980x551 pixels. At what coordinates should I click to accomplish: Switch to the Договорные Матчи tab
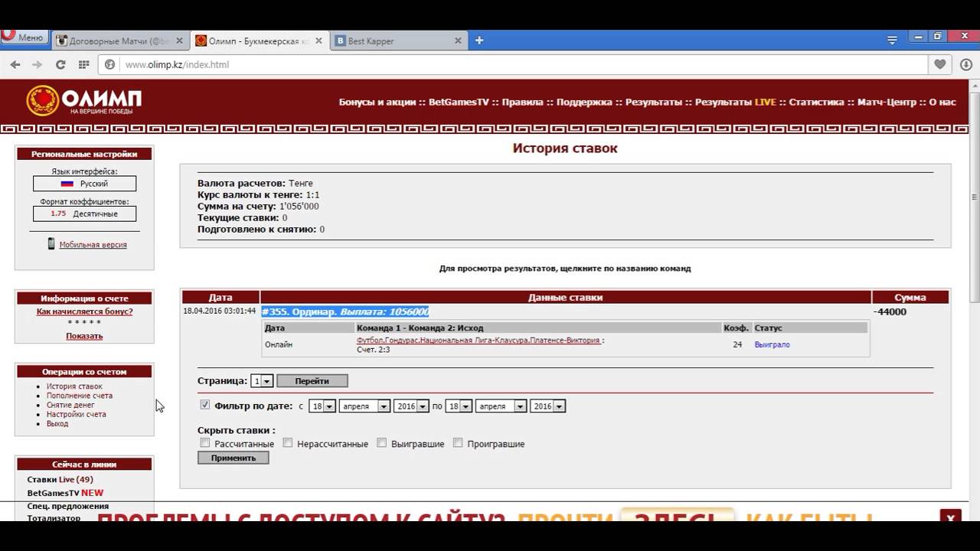pos(119,41)
